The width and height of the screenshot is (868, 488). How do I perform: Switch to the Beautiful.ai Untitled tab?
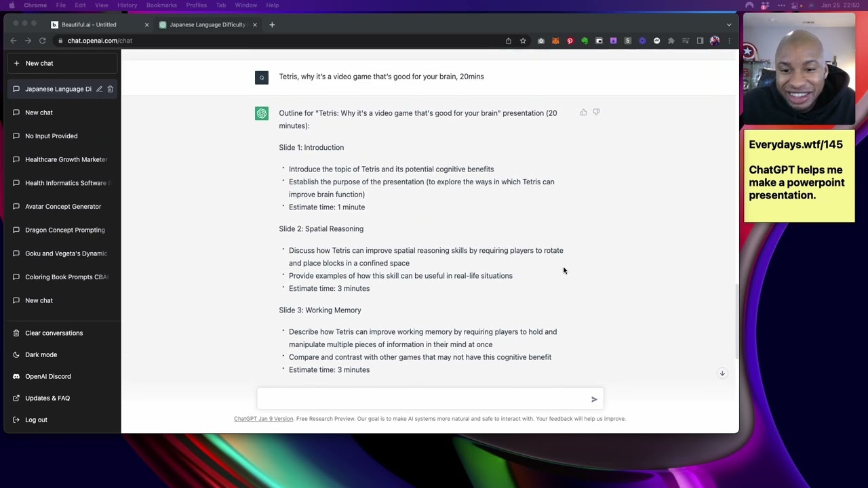click(89, 25)
